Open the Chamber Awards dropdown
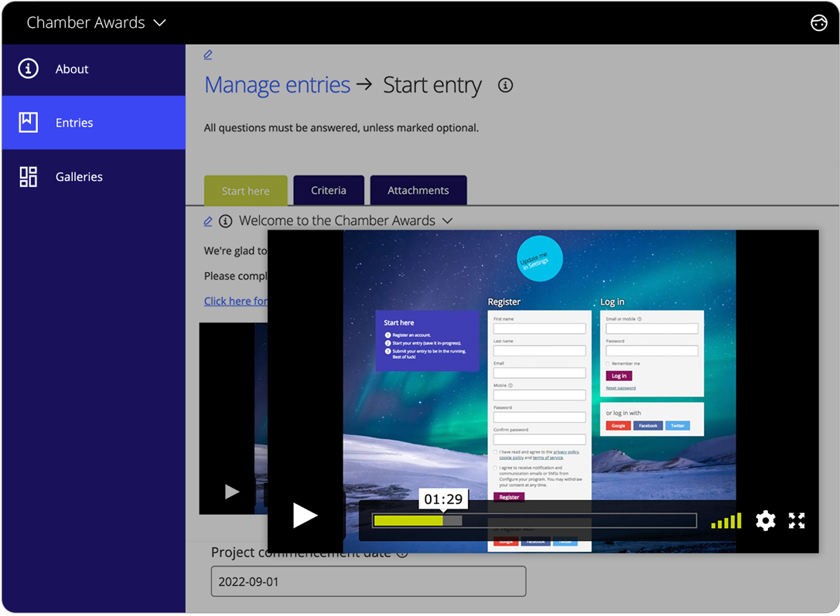The width and height of the screenshot is (840, 616). 159,22
